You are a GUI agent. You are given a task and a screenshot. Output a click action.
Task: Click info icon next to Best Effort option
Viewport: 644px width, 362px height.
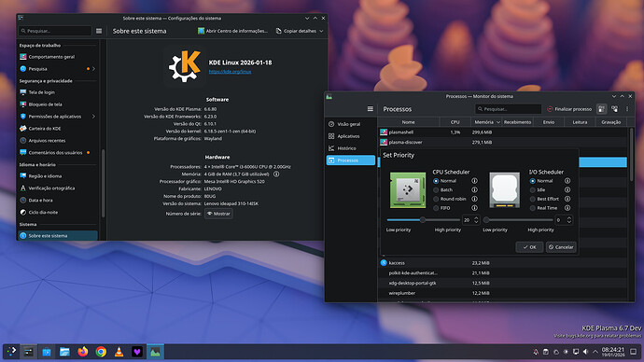click(x=567, y=199)
